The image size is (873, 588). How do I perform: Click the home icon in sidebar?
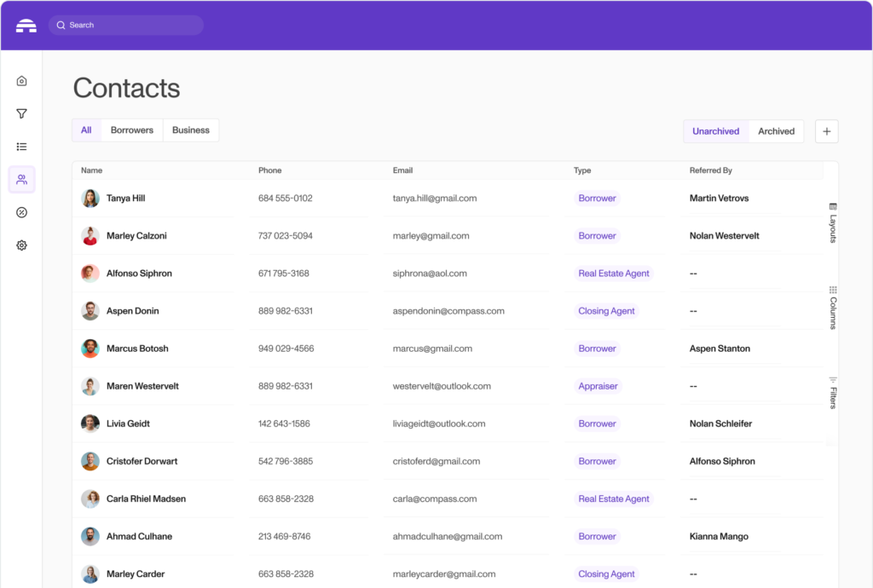21,81
